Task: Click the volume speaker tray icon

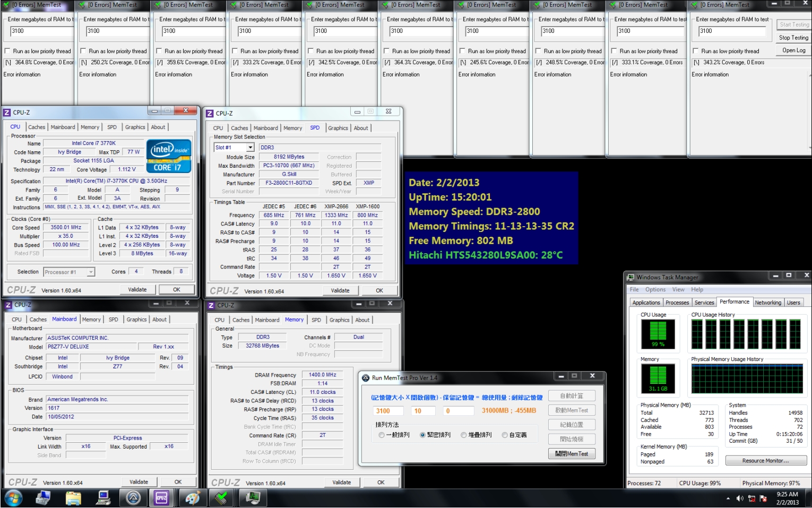Action: [x=740, y=498]
